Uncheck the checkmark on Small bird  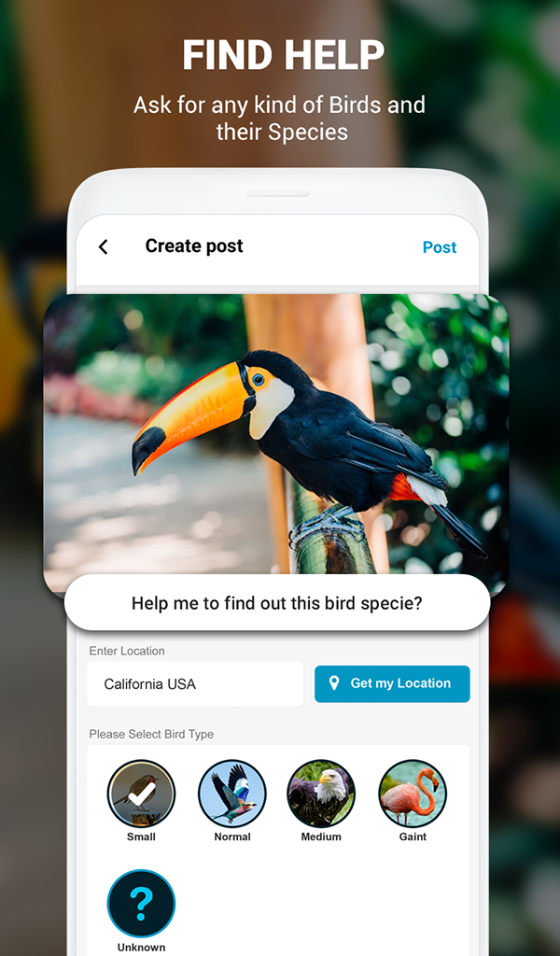click(141, 794)
